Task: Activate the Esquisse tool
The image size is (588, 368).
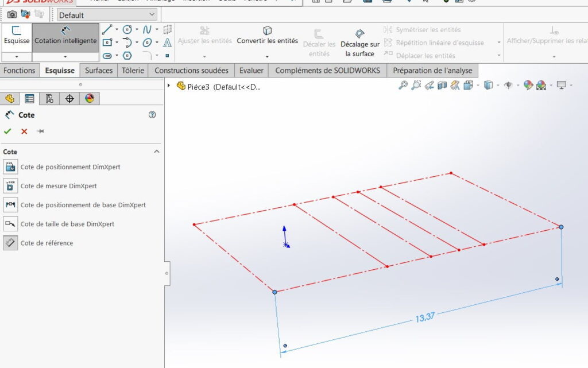Action: tap(17, 36)
